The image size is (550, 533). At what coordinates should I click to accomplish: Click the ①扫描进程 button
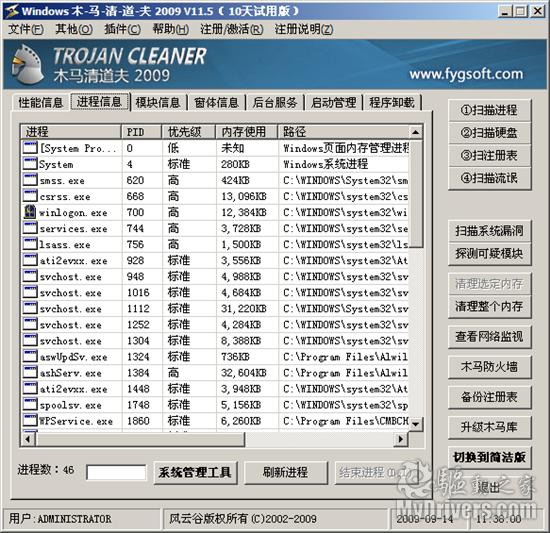489,110
